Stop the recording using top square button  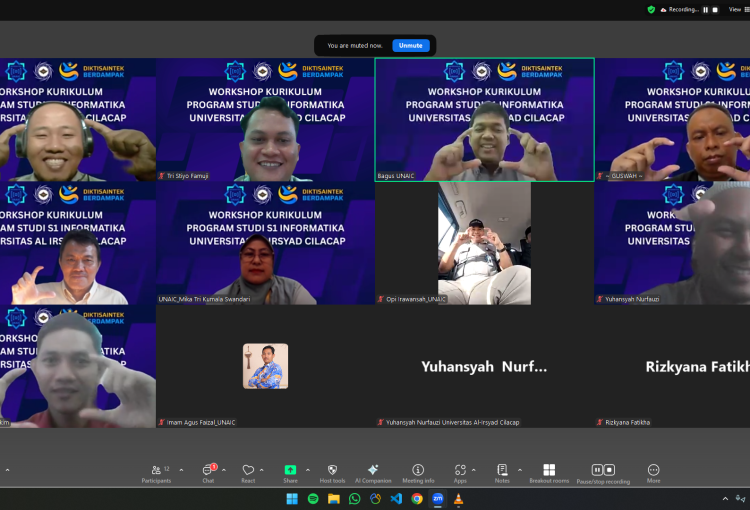coord(715,9)
